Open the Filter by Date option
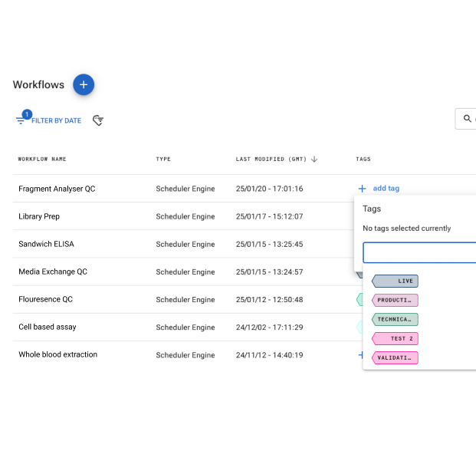This screenshot has height=474, width=476. 49,120
